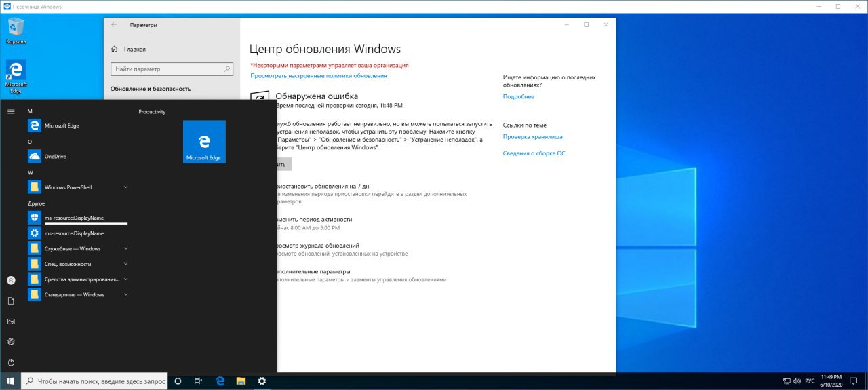
Task: Open File Explorer from the taskbar
Action: (241, 381)
